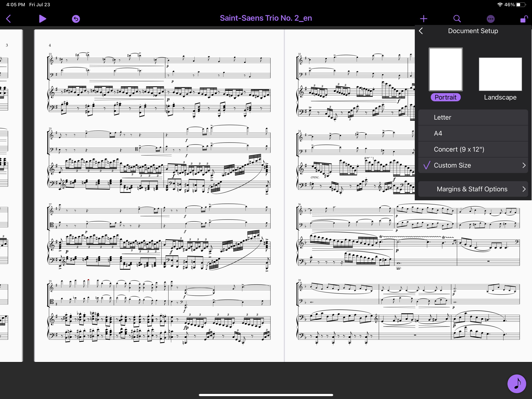Screen dimensions: 532x399
Task: Select Portrait page orientation
Action: 445,97
